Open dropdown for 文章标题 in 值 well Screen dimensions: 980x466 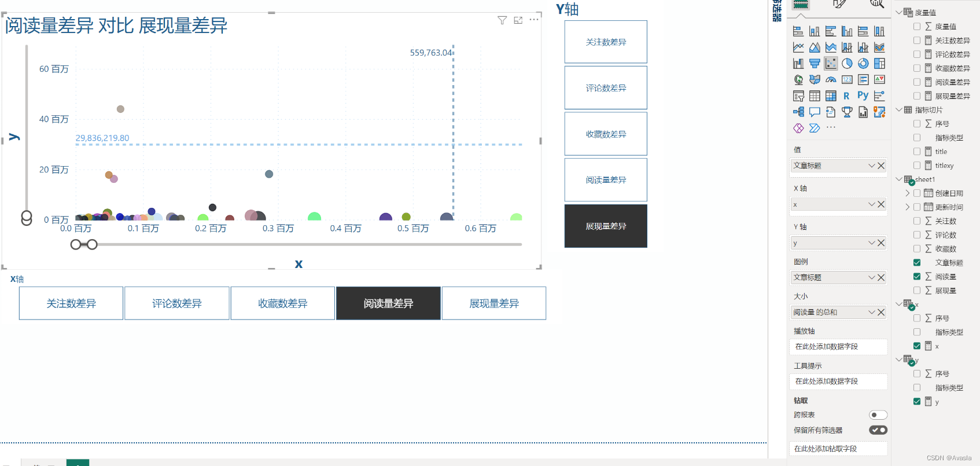coord(872,166)
